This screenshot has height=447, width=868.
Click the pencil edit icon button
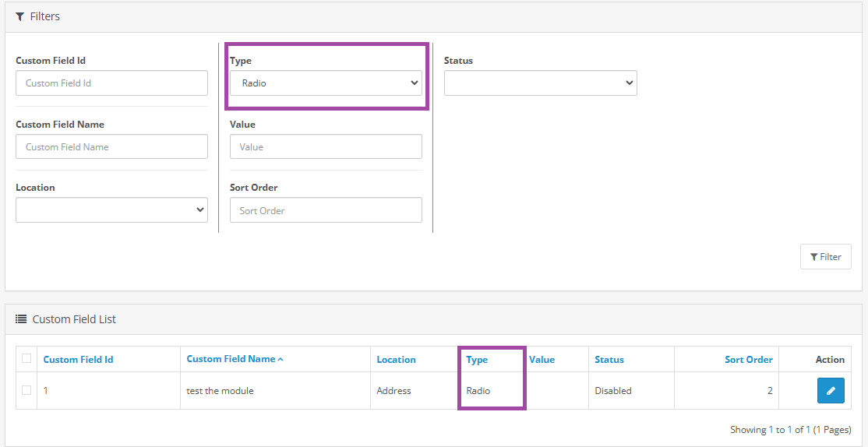[x=830, y=391]
